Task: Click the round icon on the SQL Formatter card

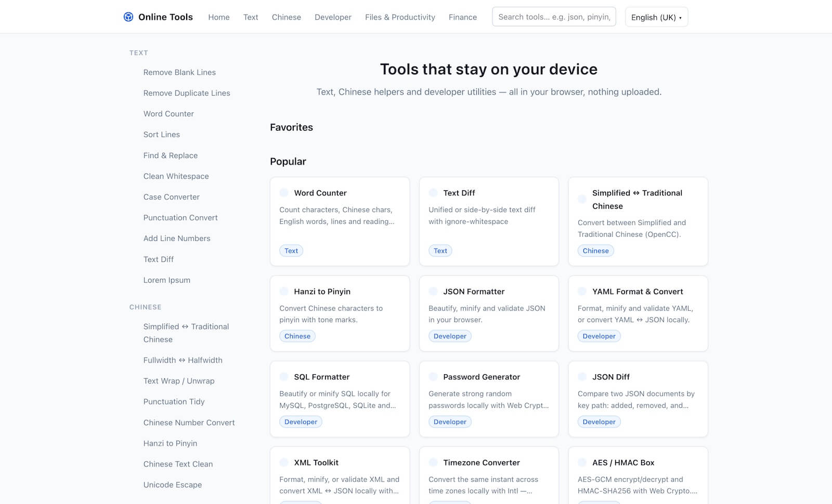Action: click(284, 377)
